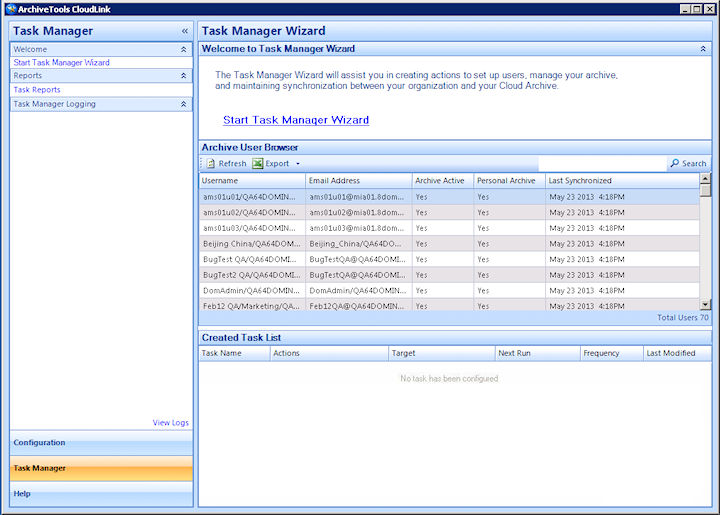
Task: Click the View Logs link
Action: pyautogui.click(x=170, y=422)
